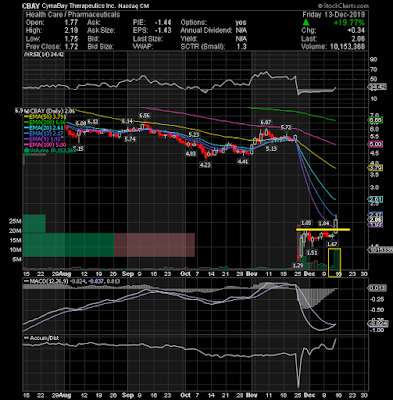Image resolution: width=393 pixels, height=400 pixels.
Task: Click the yellow-boxed volume bar
Action: [x=334, y=259]
